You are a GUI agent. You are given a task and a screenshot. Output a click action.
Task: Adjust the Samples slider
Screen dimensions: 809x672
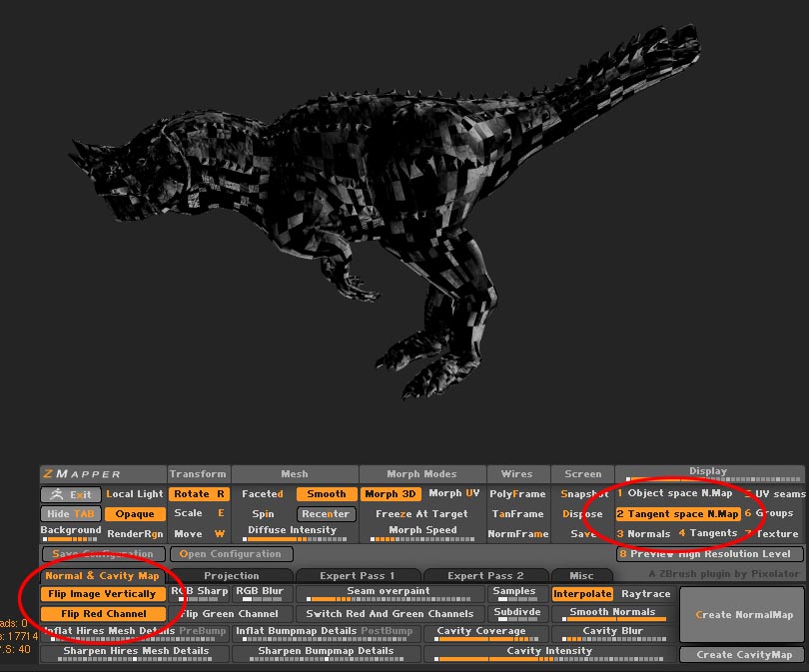517,593
